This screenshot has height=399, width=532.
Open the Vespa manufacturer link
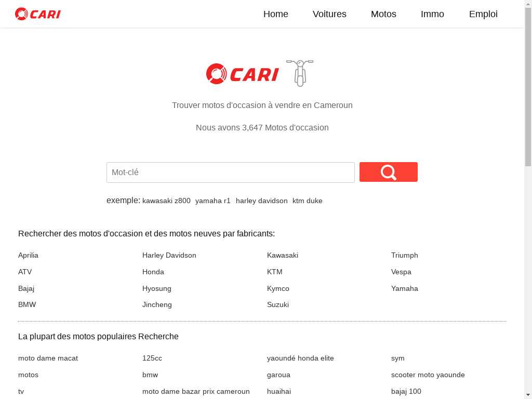[402, 272]
